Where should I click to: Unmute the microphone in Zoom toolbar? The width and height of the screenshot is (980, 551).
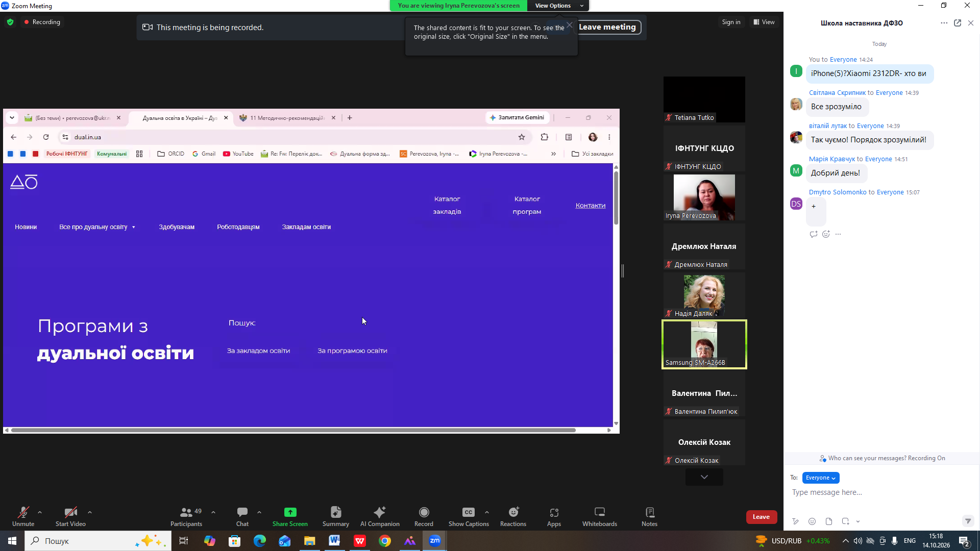point(23,516)
